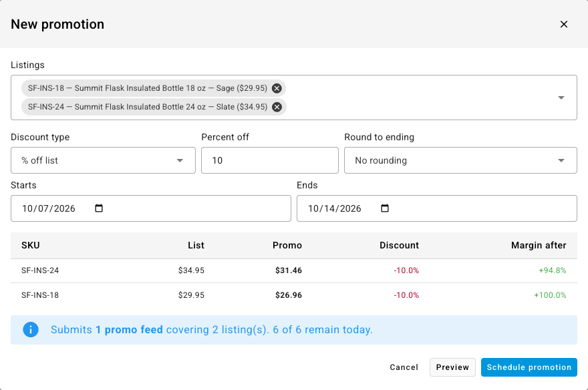Screen dimensions: 588x390
Task: Click the Listings field label
Action: [x=27, y=65]
